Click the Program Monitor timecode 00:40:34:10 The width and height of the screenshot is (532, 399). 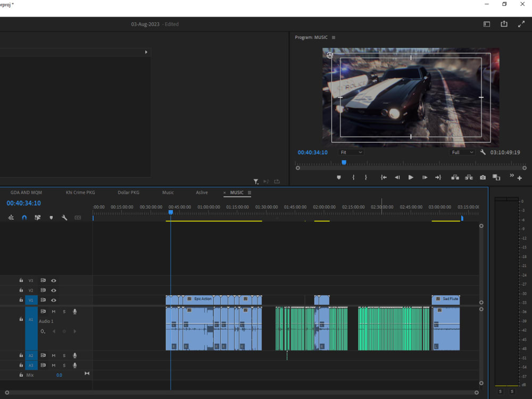pos(312,152)
